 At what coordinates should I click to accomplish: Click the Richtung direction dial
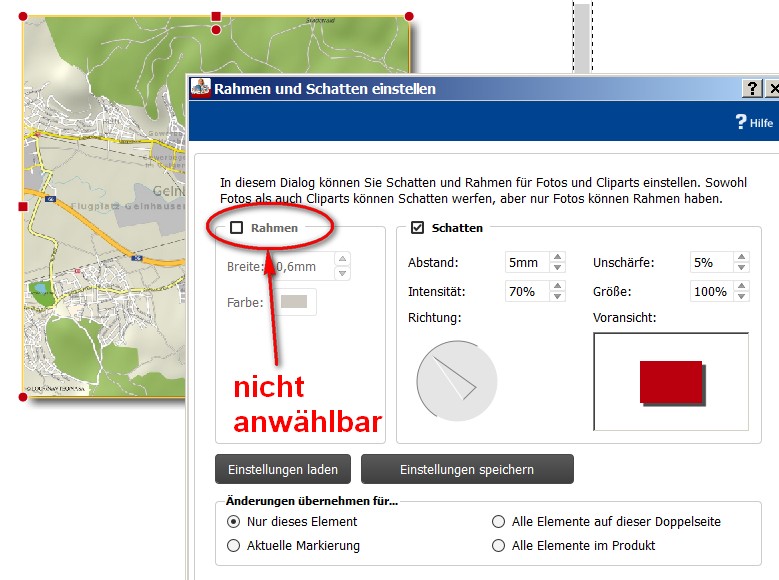[457, 381]
